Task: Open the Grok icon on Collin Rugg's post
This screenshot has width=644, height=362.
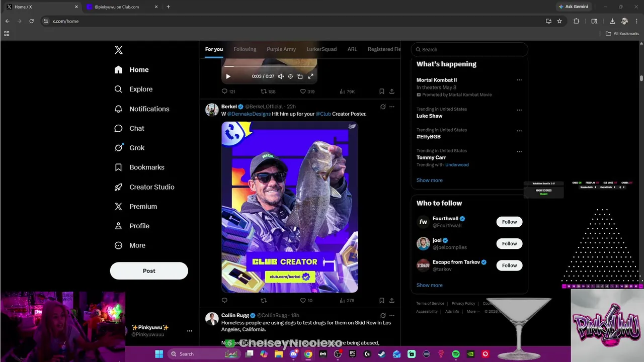Action: (x=383, y=315)
